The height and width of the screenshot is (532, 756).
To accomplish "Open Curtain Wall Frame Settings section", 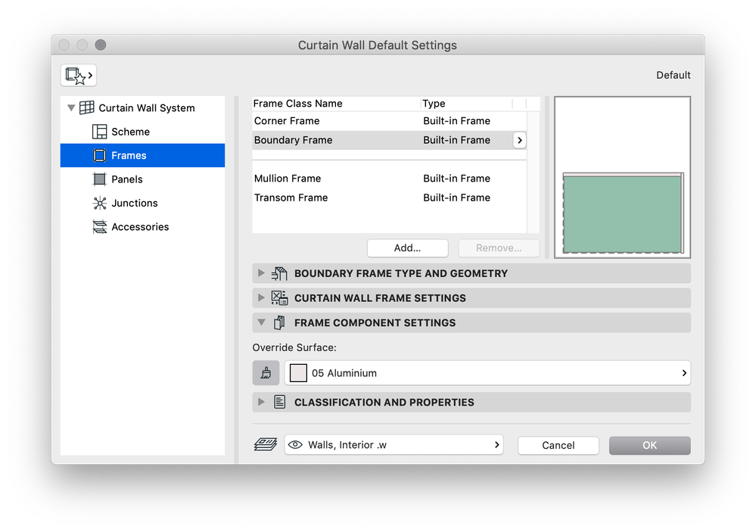I will pos(262,297).
